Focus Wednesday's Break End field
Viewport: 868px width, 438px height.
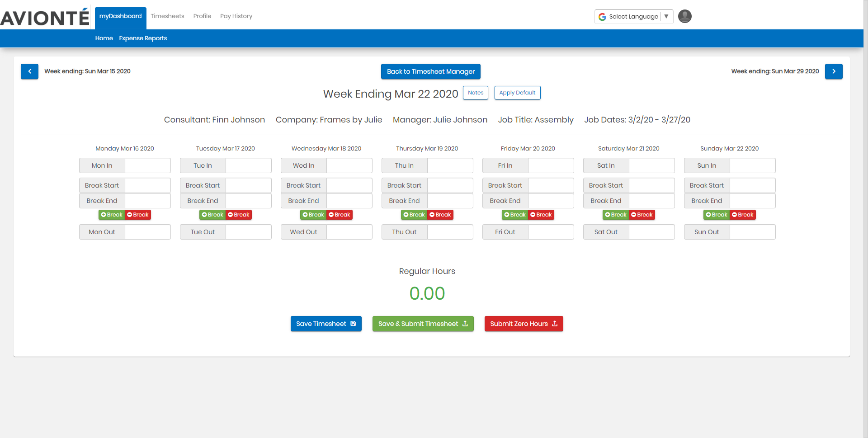(349, 201)
